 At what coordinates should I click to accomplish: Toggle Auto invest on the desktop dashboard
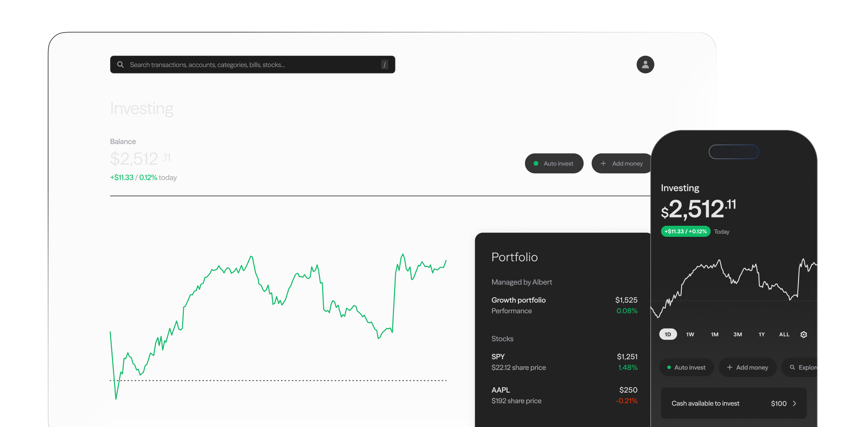[554, 163]
